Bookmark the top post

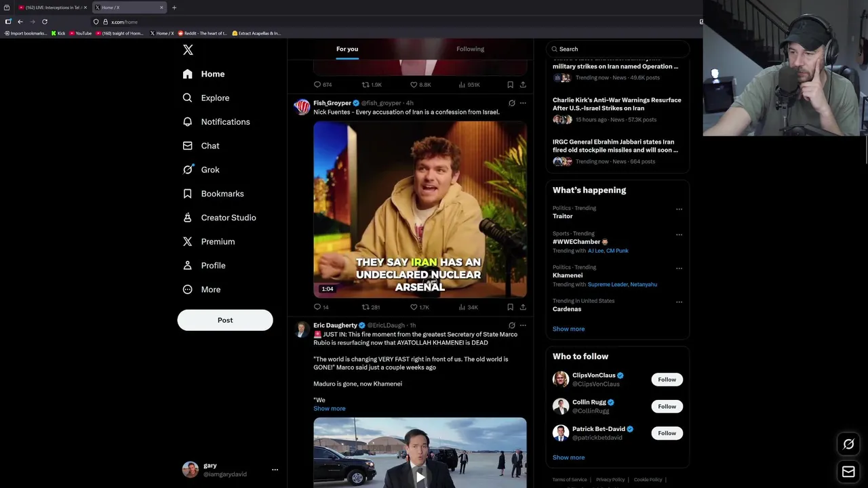[510, 85]
